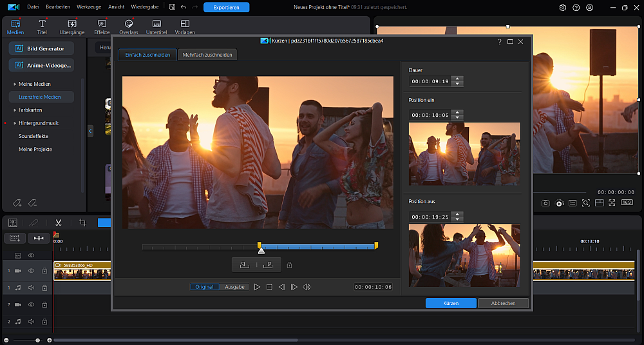Open the Vorlagen room
The image size is (644, 345).
click(185, 27)
